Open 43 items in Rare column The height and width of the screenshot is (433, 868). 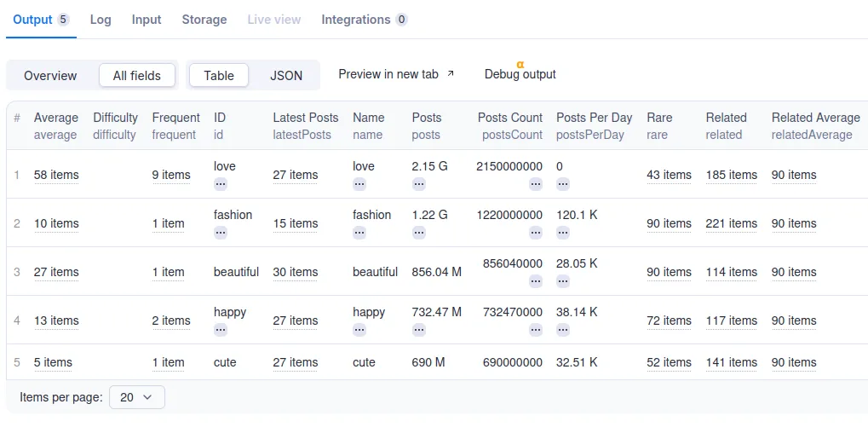(x=669, y=175)
